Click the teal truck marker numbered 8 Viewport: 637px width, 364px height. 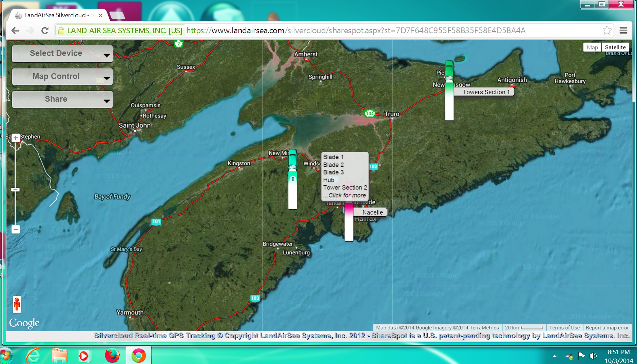click(x=292, y=179)
